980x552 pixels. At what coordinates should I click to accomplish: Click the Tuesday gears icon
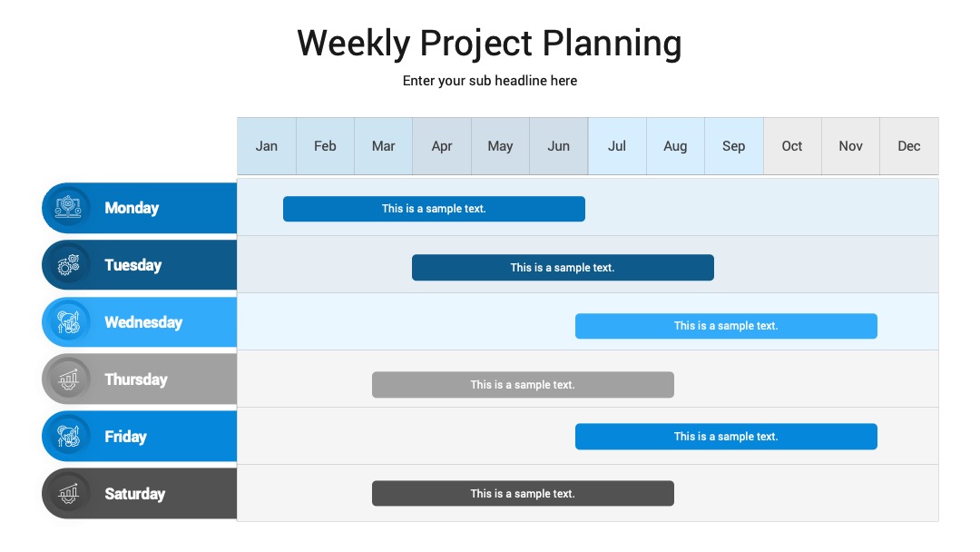(x=68, y=265)
